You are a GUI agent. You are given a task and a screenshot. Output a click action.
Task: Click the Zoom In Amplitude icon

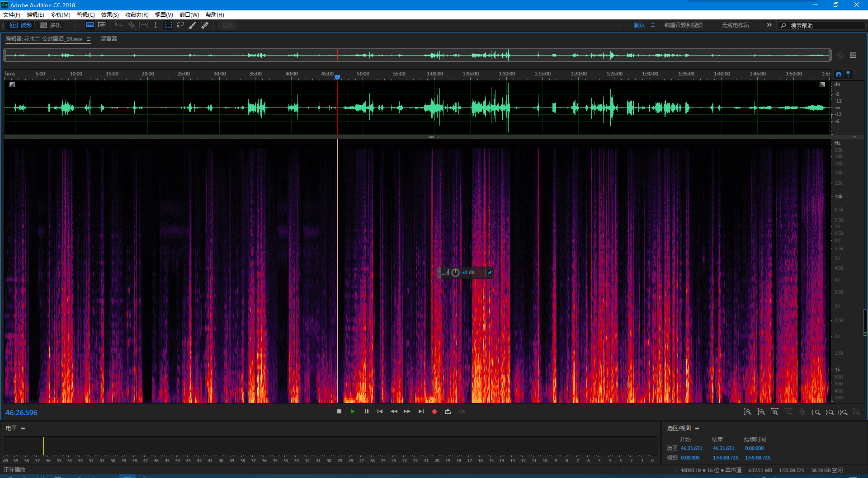[x=748, y=412]
